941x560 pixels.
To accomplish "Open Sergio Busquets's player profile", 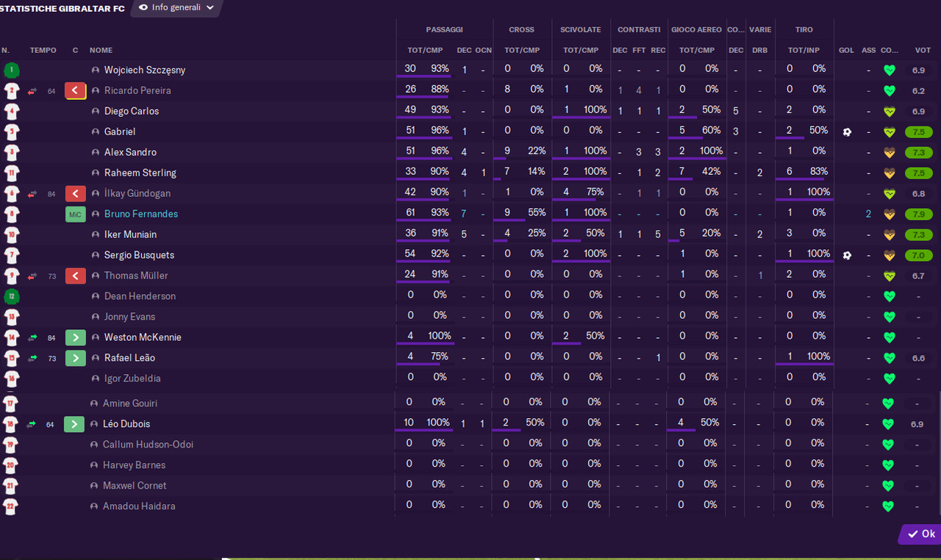I will coord(139,256).
